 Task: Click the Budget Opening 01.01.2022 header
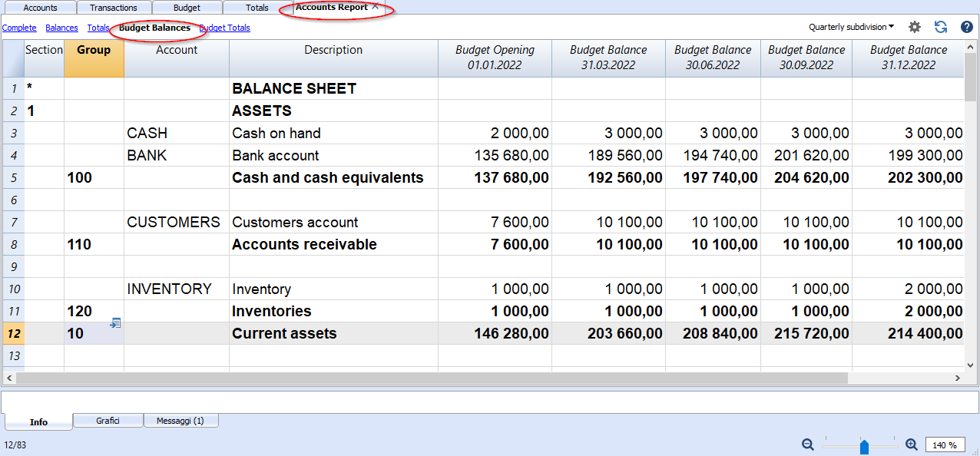tap(495, 58)
